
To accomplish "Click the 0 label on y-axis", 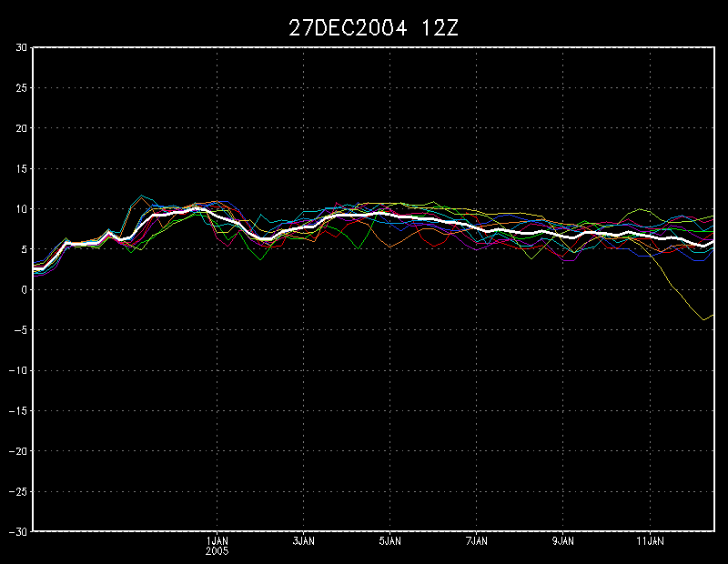I will 25,289.
